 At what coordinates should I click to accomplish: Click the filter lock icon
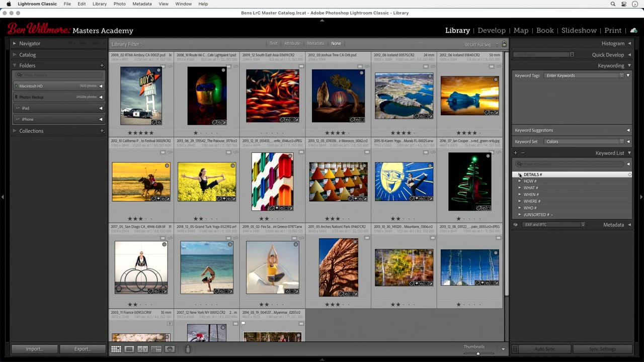(505, 44)
